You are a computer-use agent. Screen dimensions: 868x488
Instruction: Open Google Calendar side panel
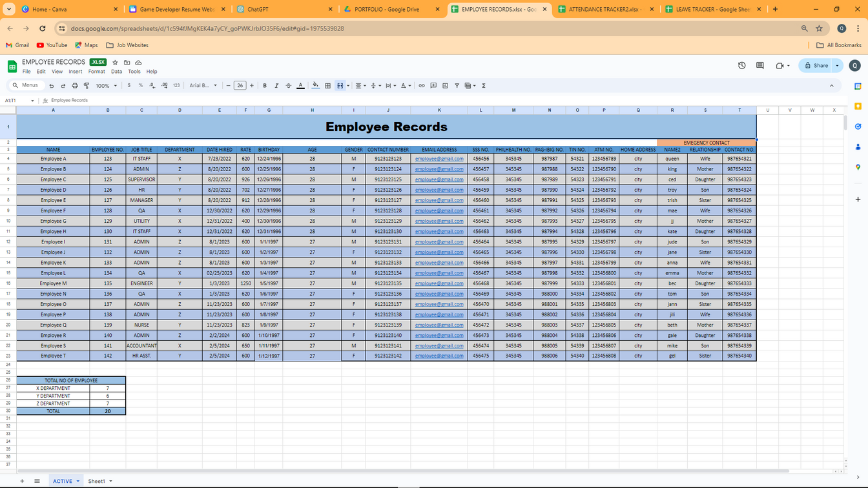(x=858, y=86)
